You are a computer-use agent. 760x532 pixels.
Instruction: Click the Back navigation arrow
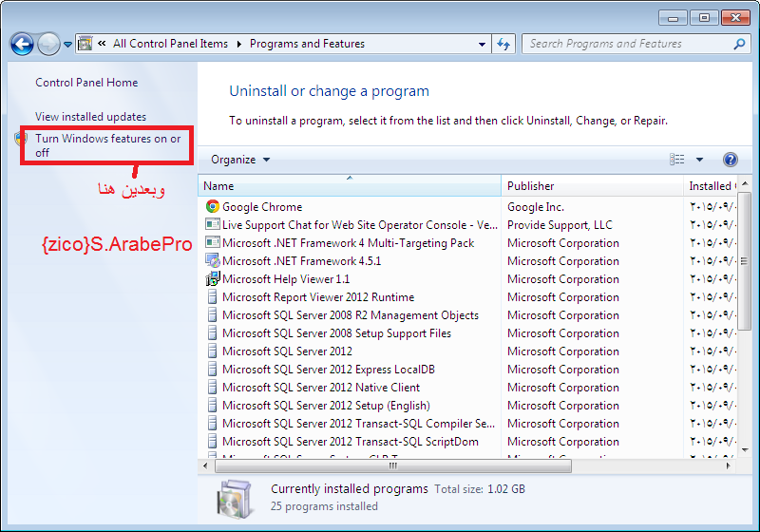click(22, 44)
